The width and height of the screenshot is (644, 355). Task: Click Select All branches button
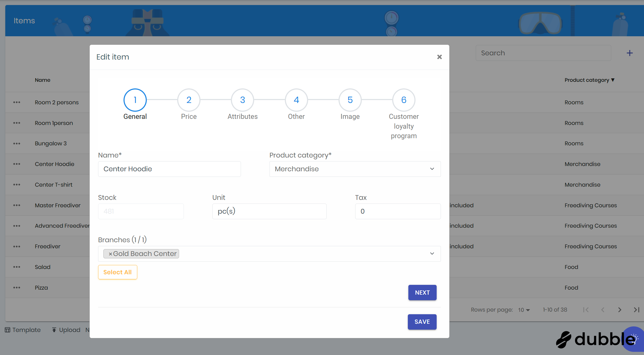tap(117, 272)
